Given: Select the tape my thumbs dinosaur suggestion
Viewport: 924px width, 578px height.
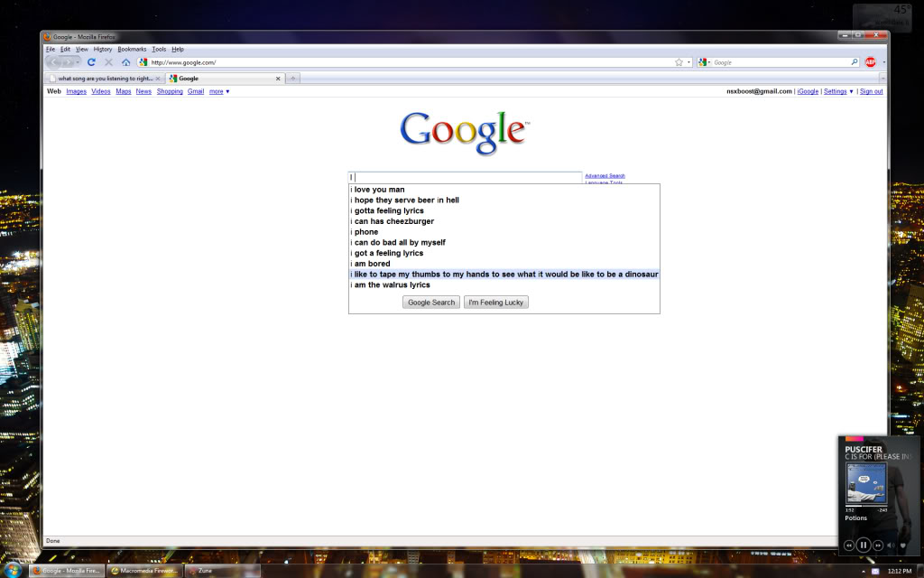Looking at the screenshot, I should pos(504,275).
